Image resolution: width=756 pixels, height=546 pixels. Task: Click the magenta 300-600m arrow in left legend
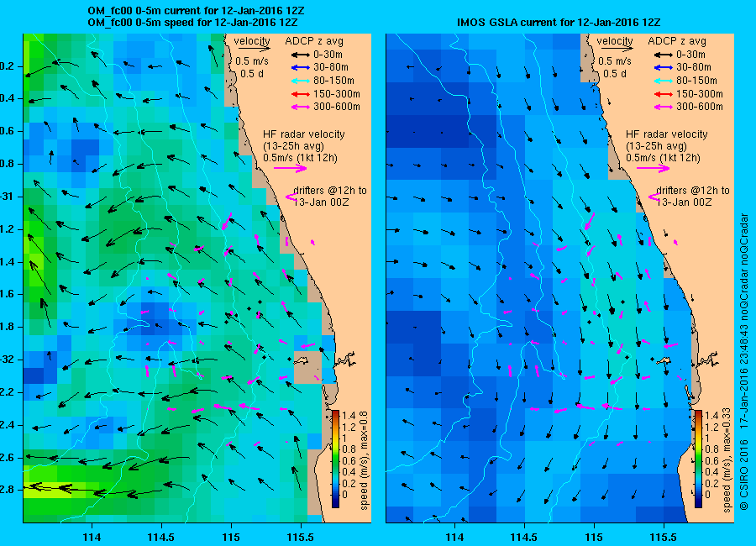click(301, 107)
